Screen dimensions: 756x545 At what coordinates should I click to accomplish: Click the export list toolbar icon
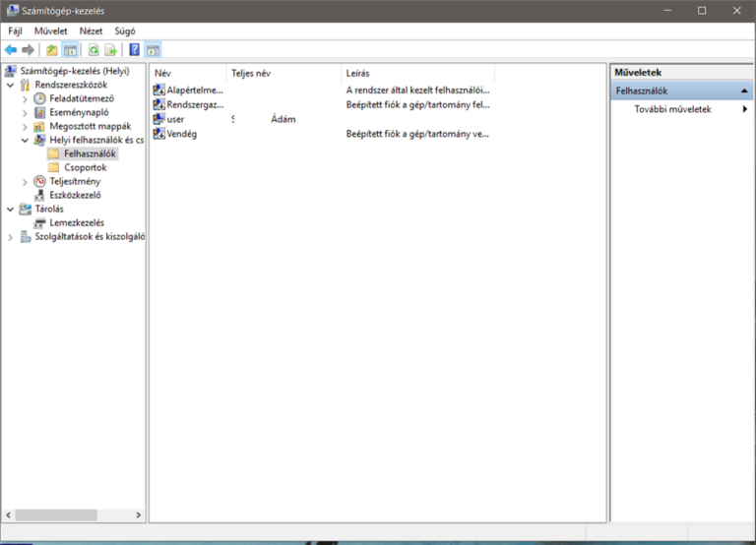(111, 49)
